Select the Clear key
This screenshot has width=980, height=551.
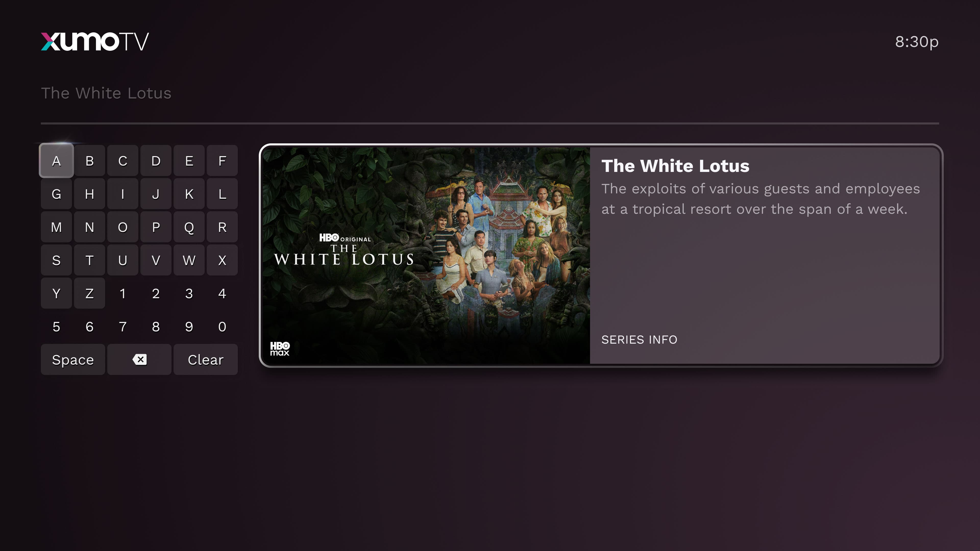(x=205, y=359)
